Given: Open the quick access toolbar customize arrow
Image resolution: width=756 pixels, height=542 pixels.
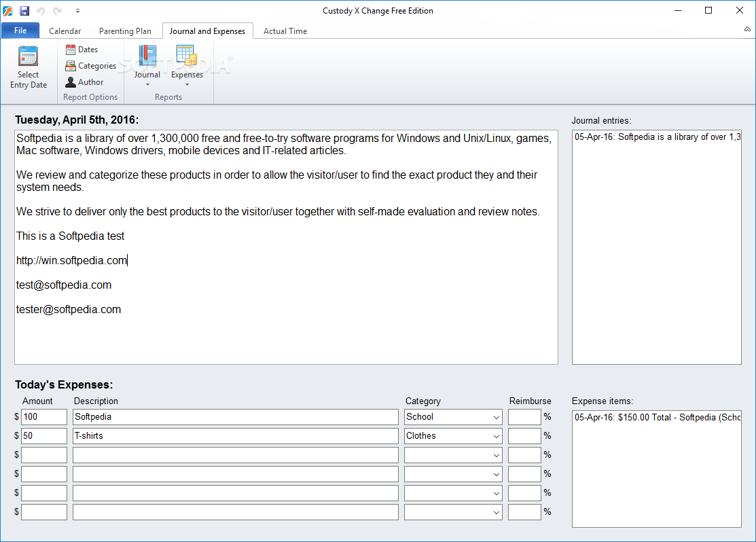Looking at the screenshot, I should (77, 11).
